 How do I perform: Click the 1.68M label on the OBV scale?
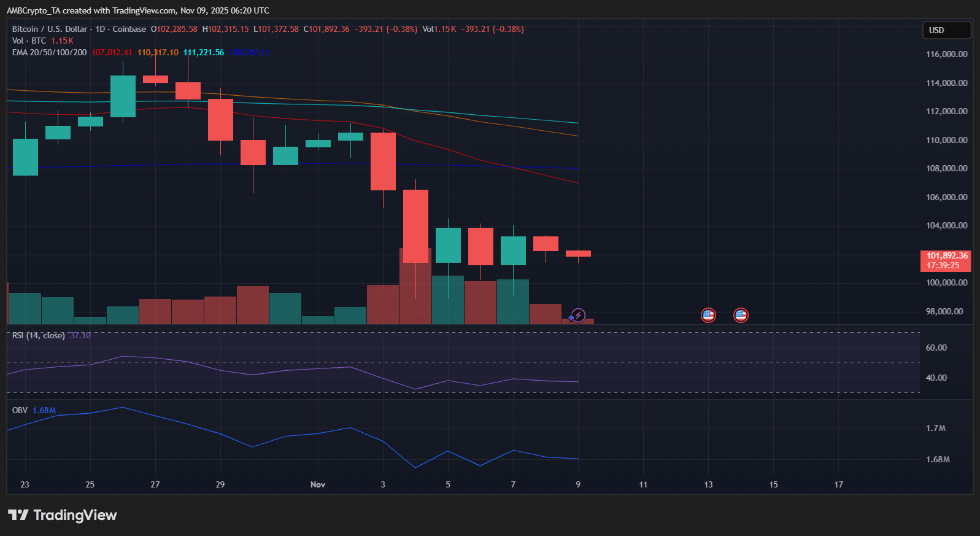(x=938, y=459)
